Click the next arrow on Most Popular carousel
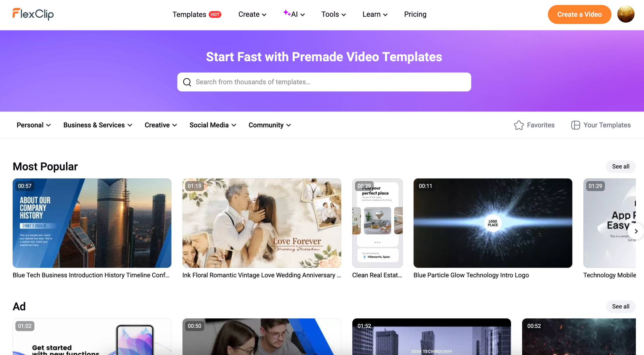The height and width of the screenshot is (355, 644). pyautogui.click(x=636, y=231)
